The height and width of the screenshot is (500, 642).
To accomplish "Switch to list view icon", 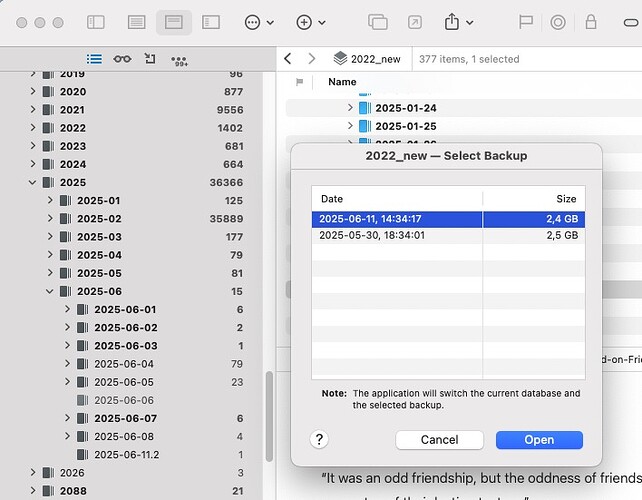I will tap(136, 22).
